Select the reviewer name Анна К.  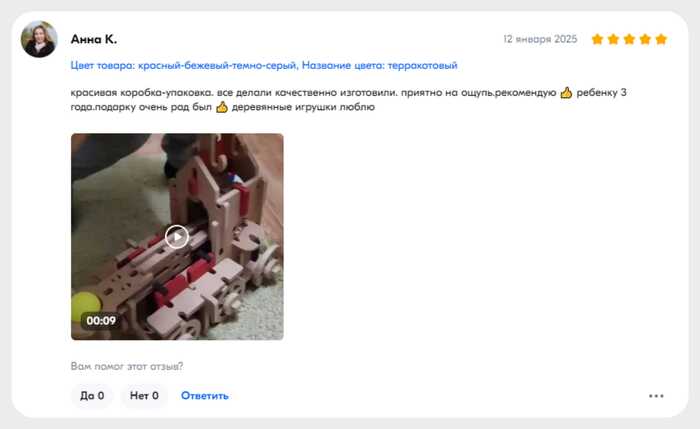94,39
